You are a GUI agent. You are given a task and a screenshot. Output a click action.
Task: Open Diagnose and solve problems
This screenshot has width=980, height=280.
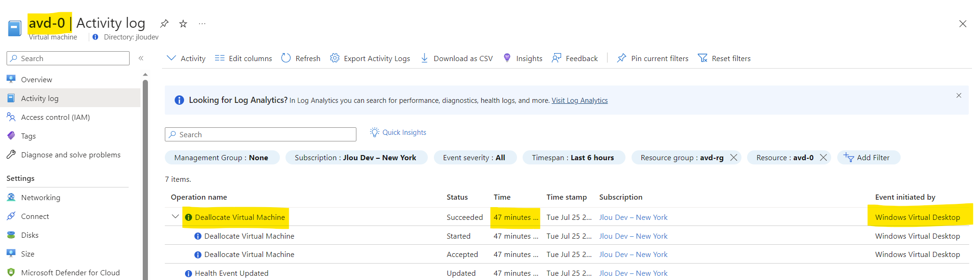click(x=70, y=155)
